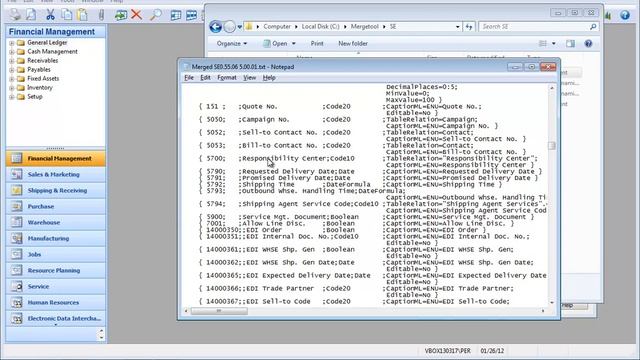
Task: Click the Paste clipboard icon in toolbar
Action: tap(82, 15)
